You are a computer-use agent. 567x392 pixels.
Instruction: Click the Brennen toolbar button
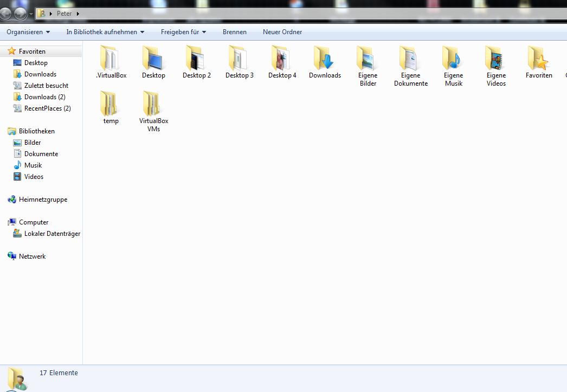pos(234,32)
